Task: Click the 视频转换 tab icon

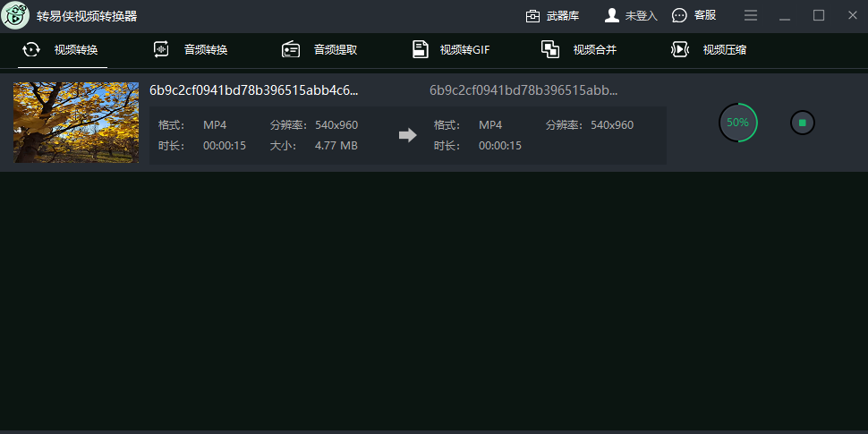Action: coord(31,50)
